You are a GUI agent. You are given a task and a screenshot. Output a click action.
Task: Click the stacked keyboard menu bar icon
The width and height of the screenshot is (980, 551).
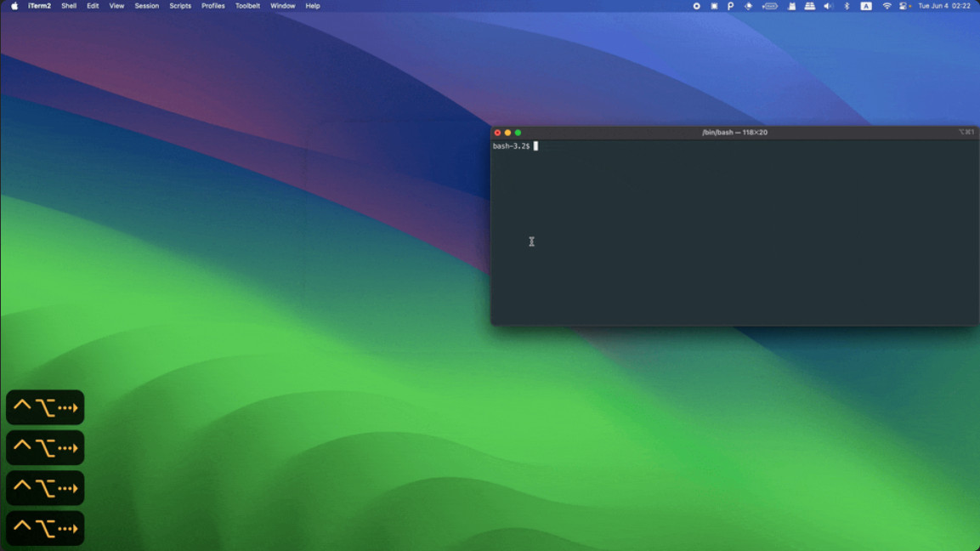809,6
